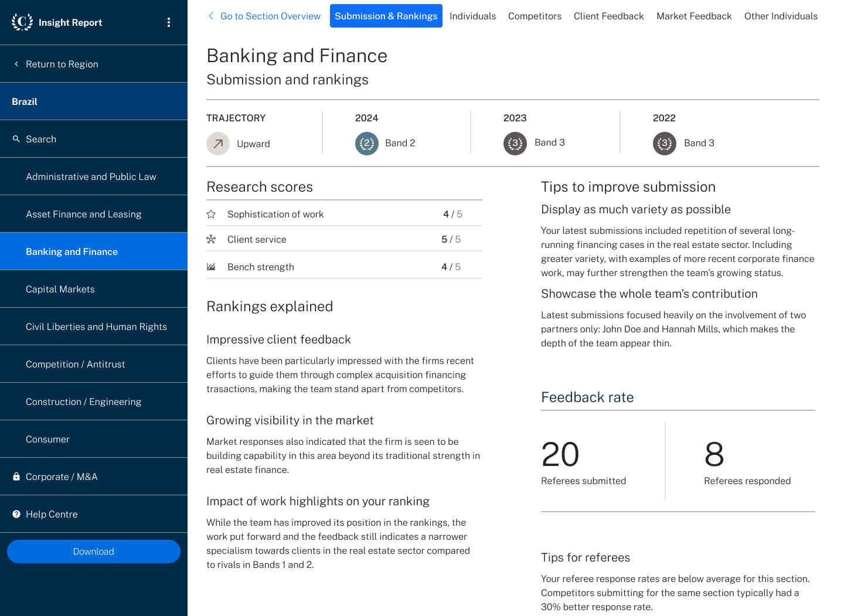Switch to the Market Feedback tab
This screenshot has height=616, width=844.
(x=694, y=16)
